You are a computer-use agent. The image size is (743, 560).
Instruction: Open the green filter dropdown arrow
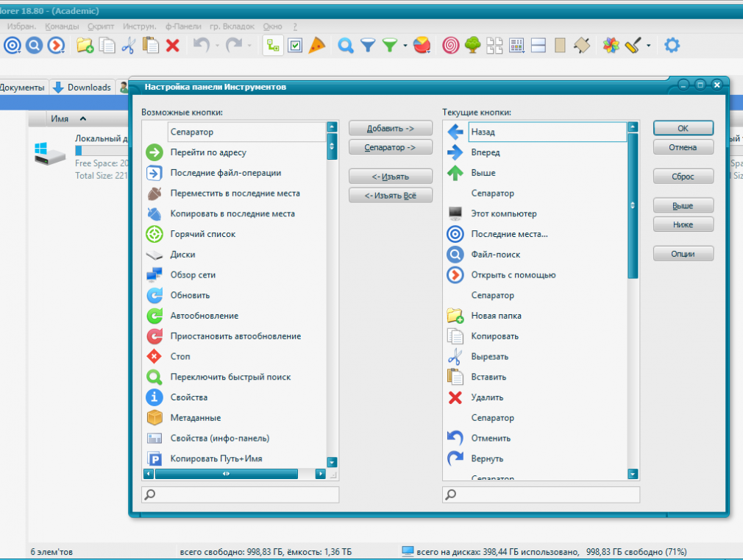405,46
